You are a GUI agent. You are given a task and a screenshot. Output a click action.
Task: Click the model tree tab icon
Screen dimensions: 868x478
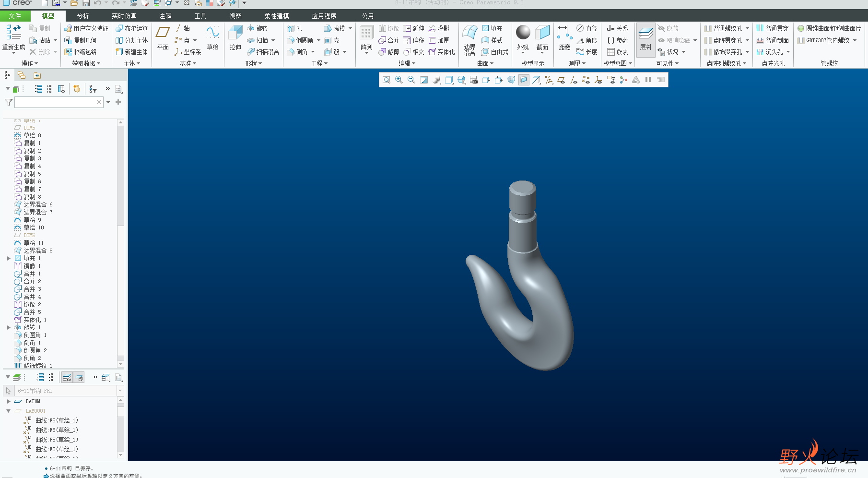pyautogui.click(x=7, y=75)
